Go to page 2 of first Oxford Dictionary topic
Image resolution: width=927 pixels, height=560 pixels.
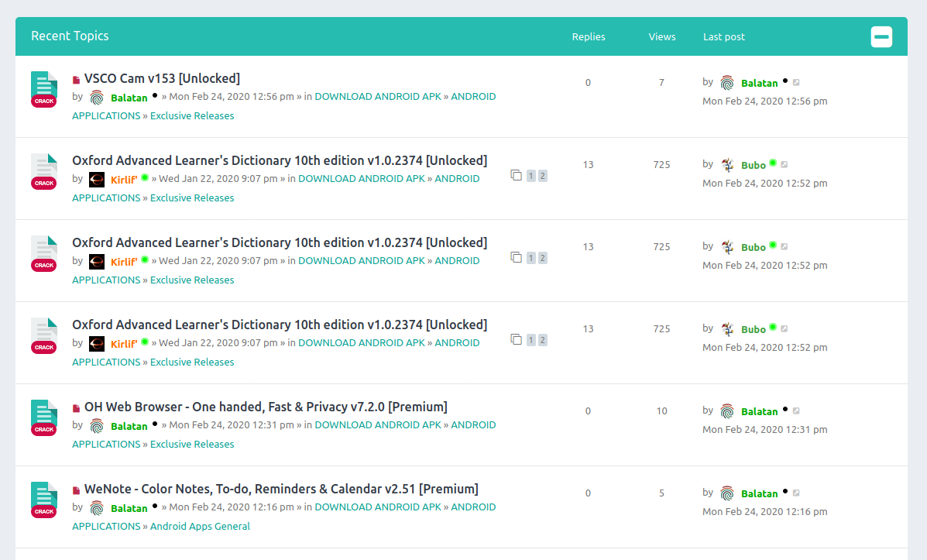pyautogui.click(x=542, y=176)
